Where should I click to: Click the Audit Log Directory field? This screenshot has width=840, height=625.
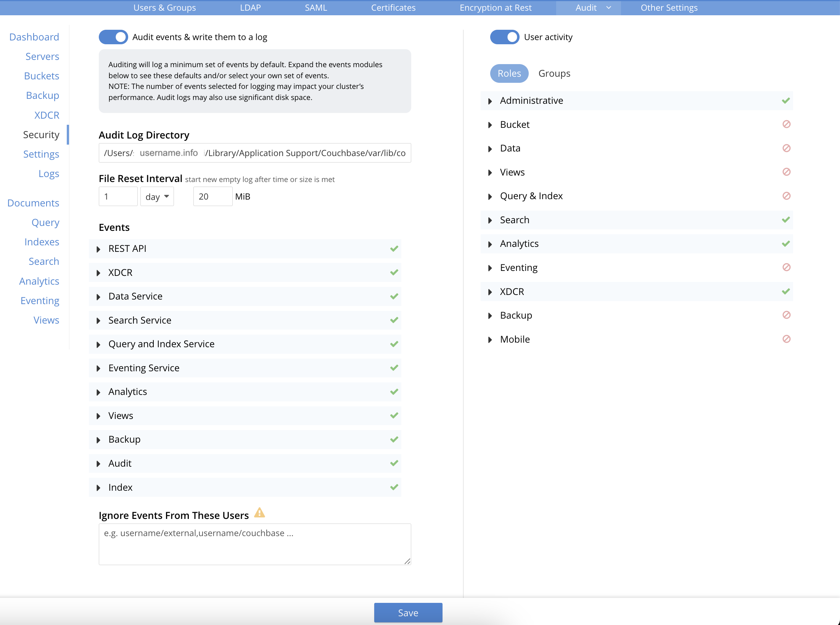[305, 153]
